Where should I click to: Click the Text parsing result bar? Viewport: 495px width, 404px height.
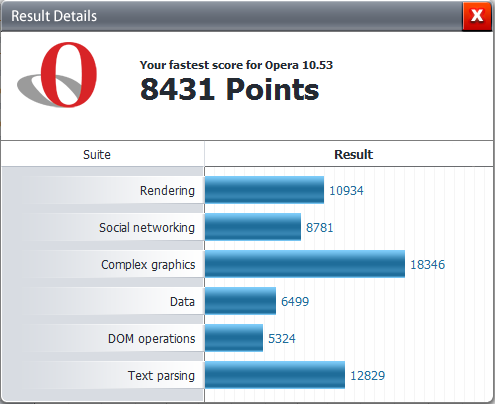coord(275,375)
